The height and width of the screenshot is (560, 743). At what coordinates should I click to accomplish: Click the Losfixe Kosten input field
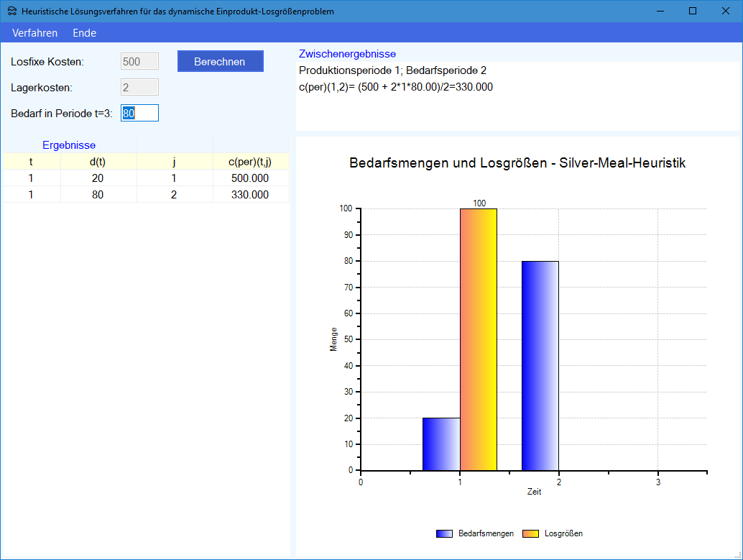click(x=139, y=62)
